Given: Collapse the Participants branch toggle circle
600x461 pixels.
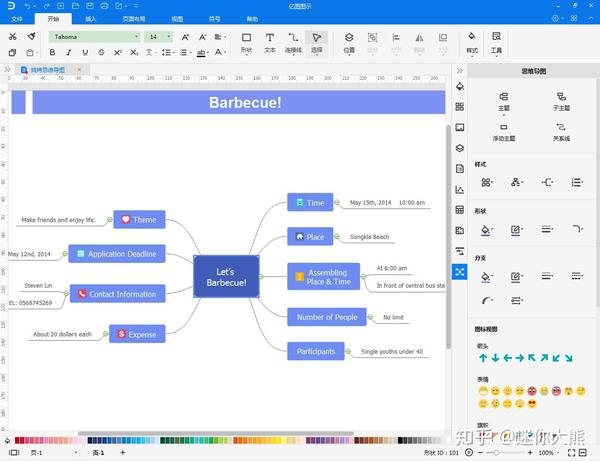Looking at the screenshot, I should pyautogui.click(x=348, y=351).
